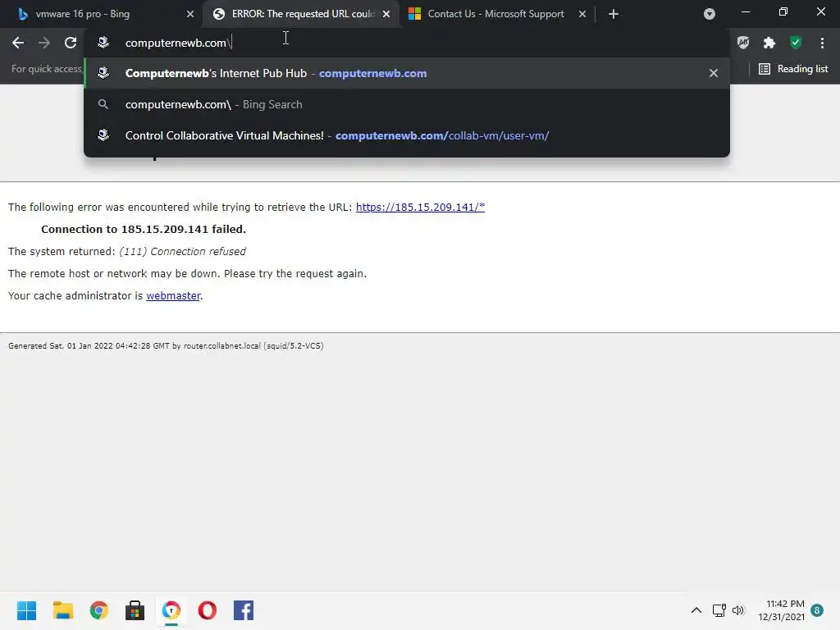Open the extensions puzzle icon
The image size is (840, 630).
(x=769, y=43)
